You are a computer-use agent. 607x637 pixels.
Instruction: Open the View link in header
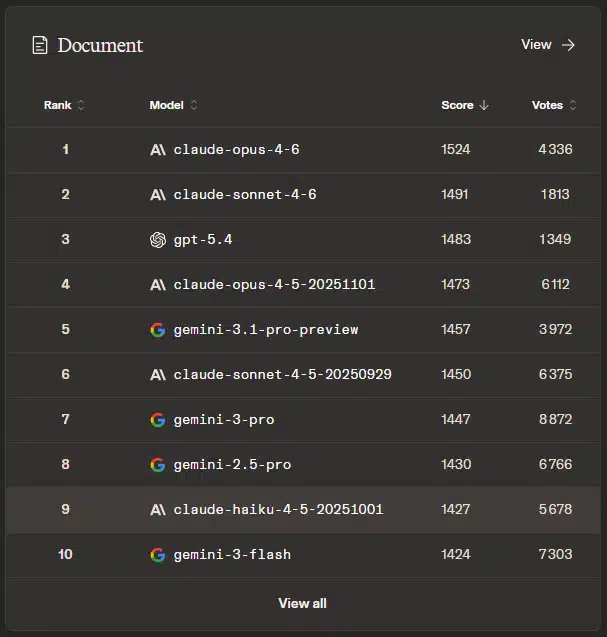pos(537,45)
